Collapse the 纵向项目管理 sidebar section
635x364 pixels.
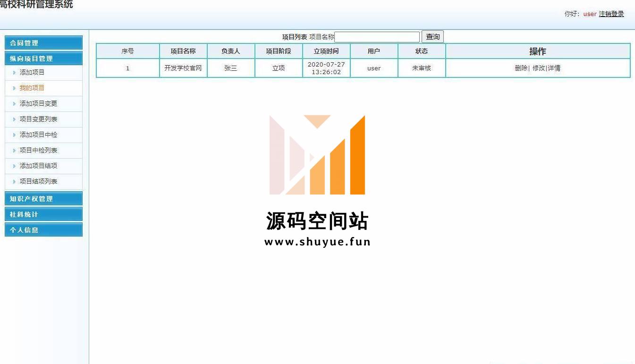point(43,58)
